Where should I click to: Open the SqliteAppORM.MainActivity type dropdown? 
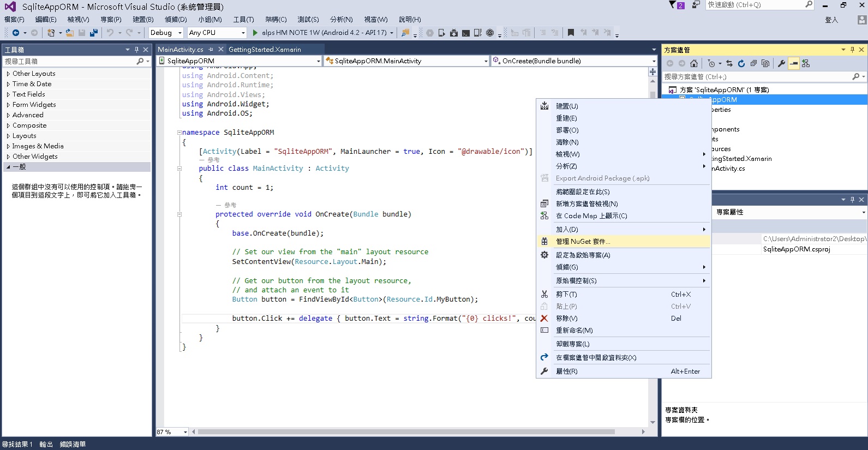point(406,61)
